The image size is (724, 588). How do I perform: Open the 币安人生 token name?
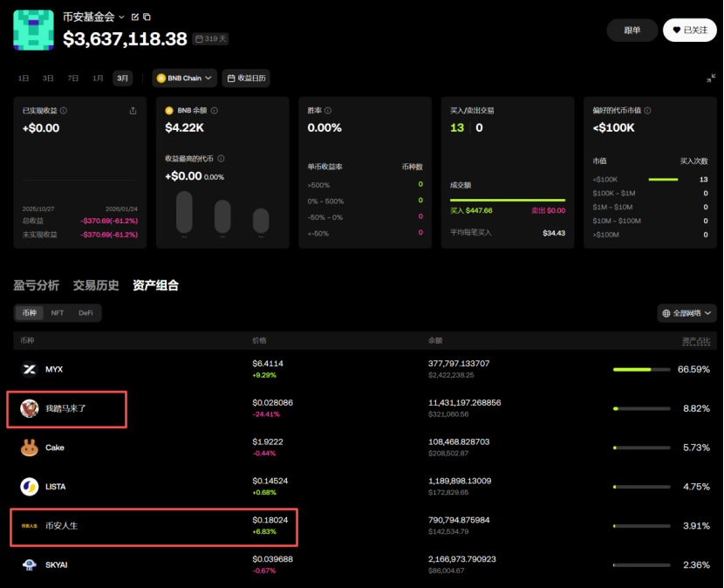pos(61,526)
